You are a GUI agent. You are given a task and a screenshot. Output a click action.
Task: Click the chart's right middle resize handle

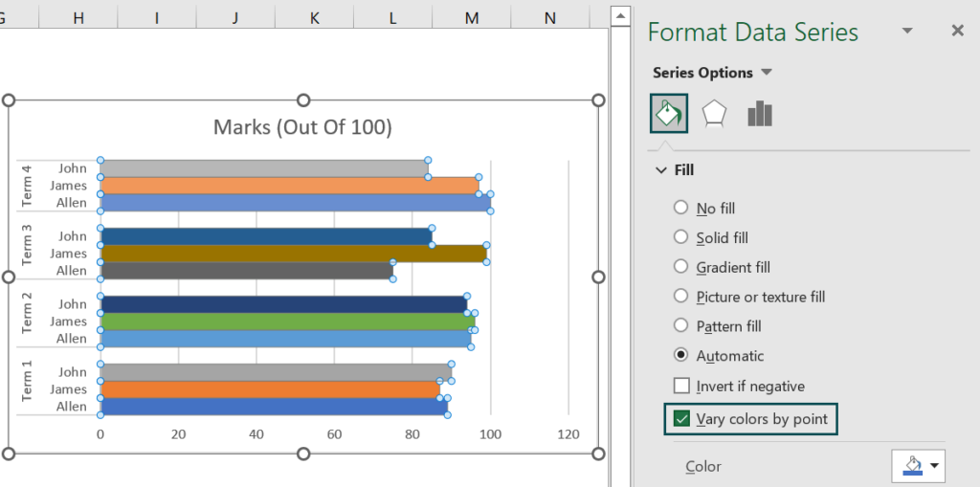pos(598,277)
